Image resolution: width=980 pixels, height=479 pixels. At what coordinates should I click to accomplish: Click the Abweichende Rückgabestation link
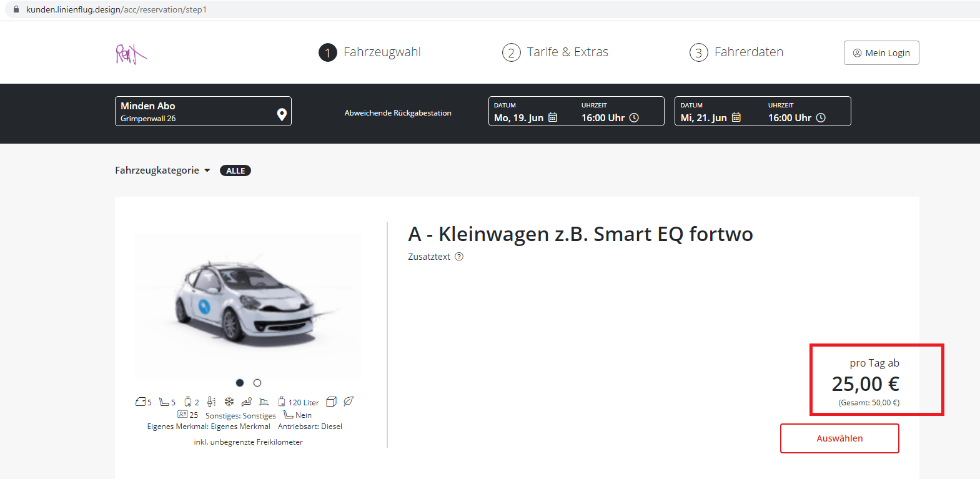click(398, 113)
